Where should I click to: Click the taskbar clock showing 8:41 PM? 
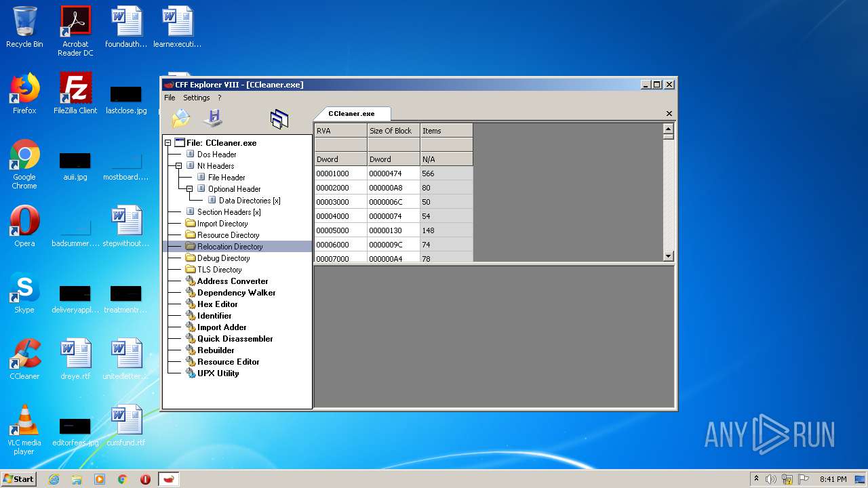pos(833,479)
